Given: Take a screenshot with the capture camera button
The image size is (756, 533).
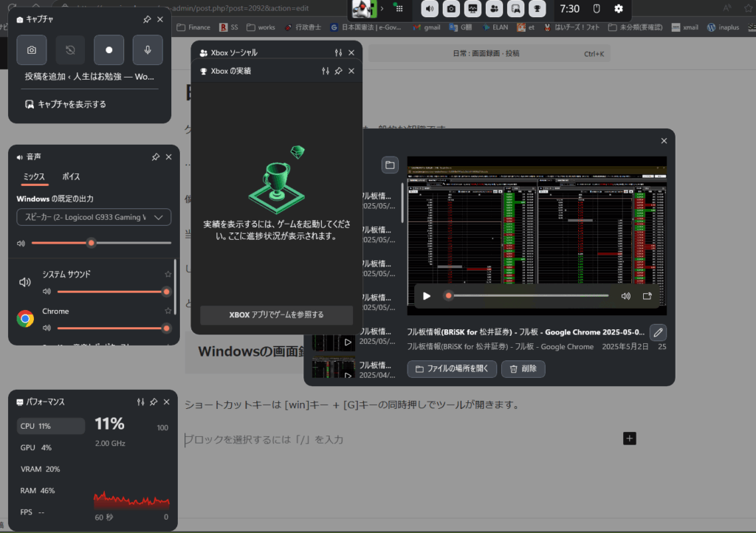Looking at the screenshot, I should pyautogui.click(x=32, y=49).
